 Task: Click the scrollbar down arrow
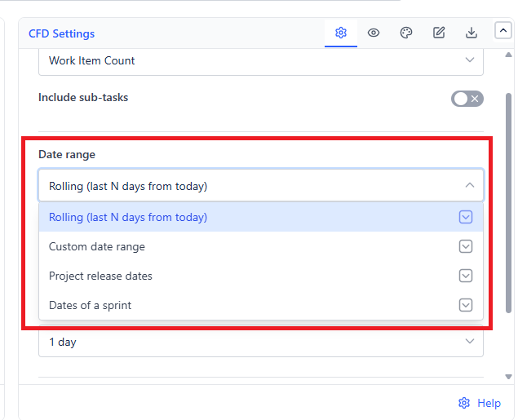508,377
